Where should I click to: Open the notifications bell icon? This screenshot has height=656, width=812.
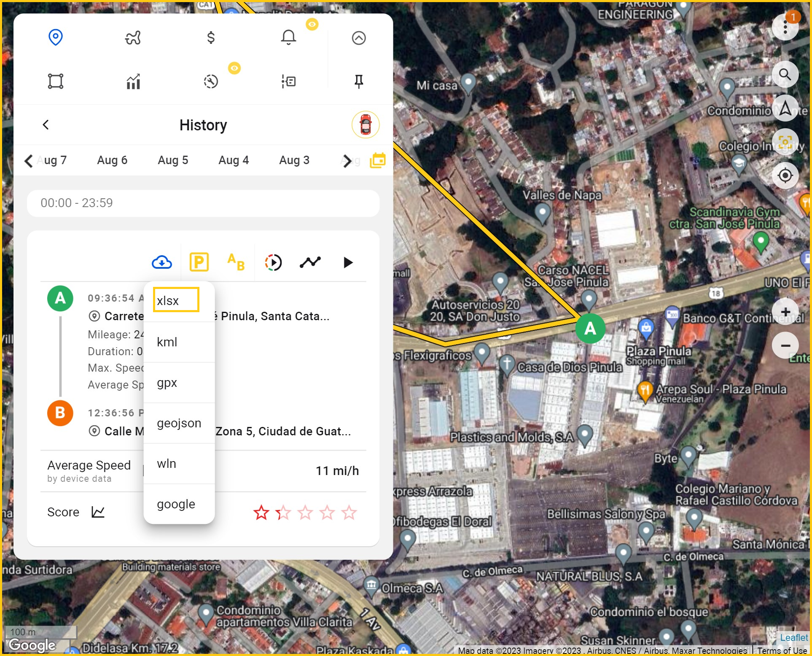coord(288,38)
